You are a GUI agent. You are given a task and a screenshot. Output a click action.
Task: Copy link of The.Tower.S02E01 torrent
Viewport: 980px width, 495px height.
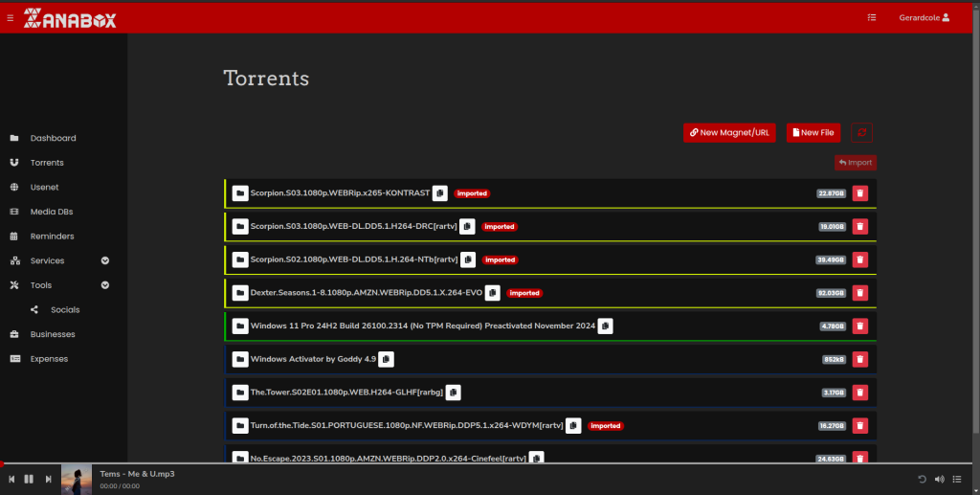[453, 392]
